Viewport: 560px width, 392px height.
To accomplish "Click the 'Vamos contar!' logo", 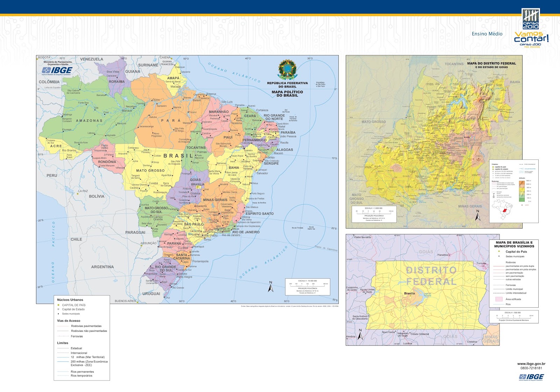I will click(531, 40).
